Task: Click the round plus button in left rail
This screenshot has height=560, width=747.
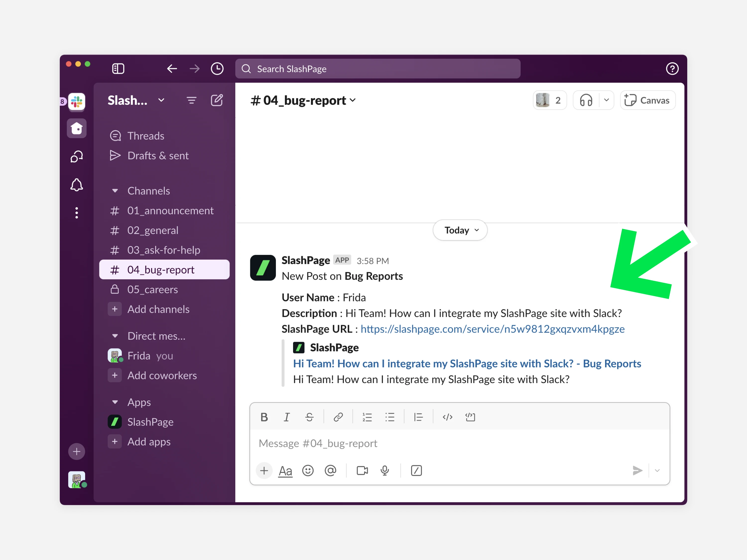Action: [x=77, y=451]
